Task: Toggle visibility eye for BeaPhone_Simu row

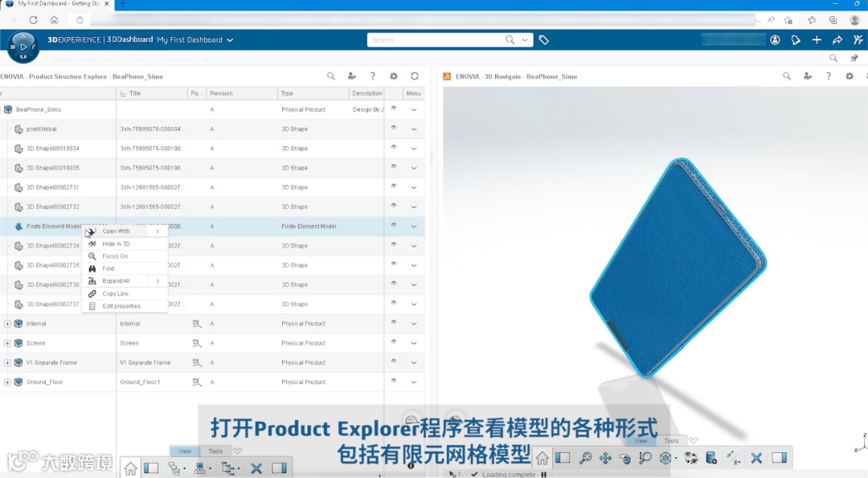Action: [394, 108]
